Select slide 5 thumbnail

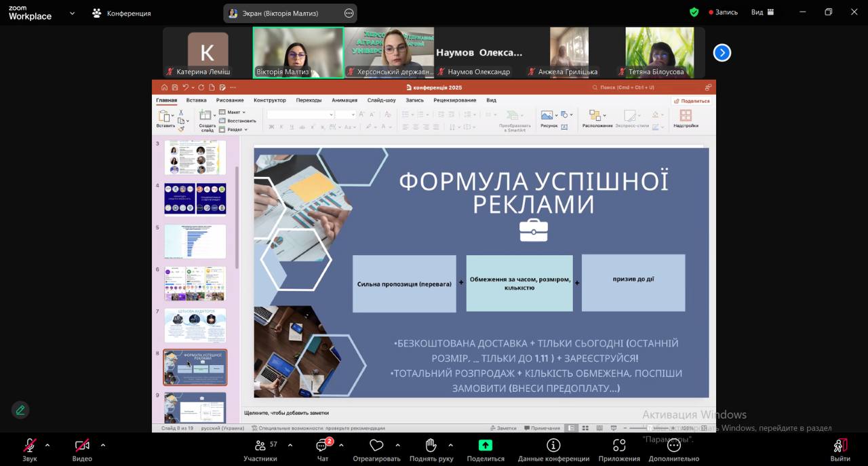[x=195, y=241]
